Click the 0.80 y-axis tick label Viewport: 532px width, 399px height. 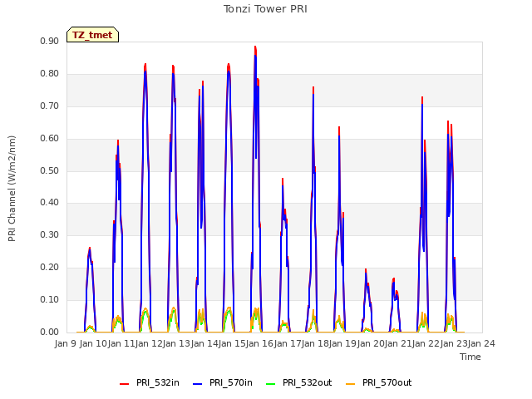50,74
